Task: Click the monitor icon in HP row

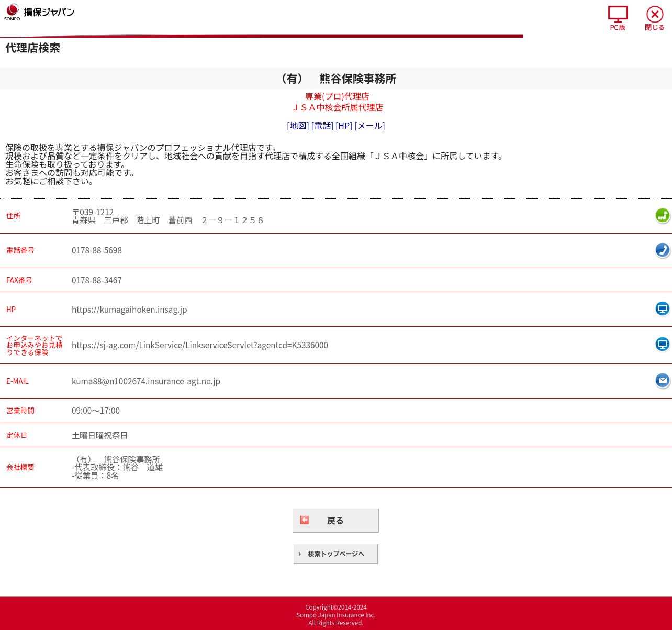Action: pyautogui.click(x=663, y=308)
